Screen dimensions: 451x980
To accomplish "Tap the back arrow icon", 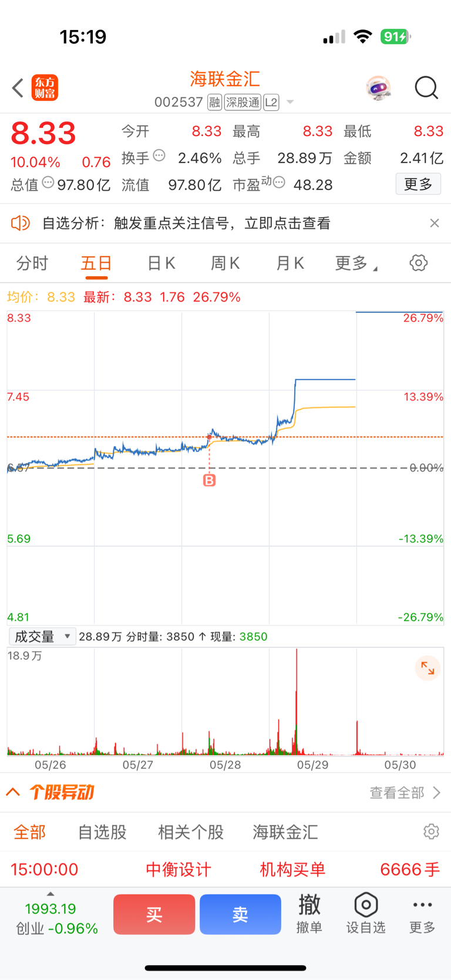I will click(18, 88).
